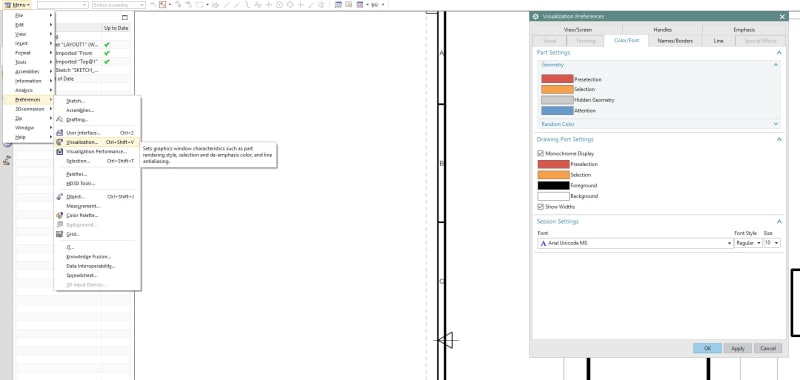Click the Background color swatch
800x380 pixels.
554,196
